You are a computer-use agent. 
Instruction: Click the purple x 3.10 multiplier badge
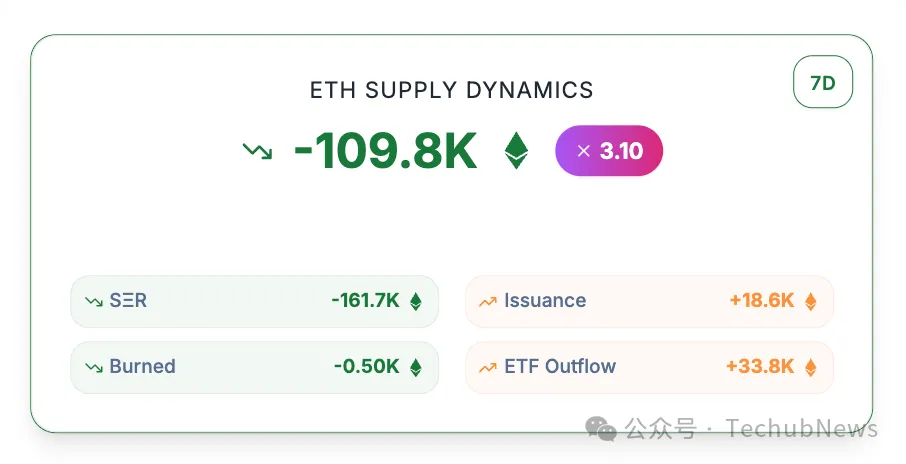point(609,151)
